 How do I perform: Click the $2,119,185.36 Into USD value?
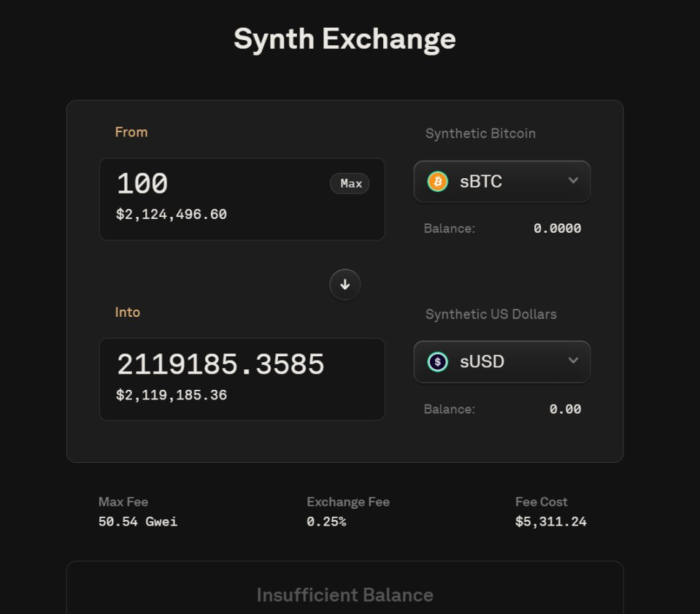(x=172, y=395)
